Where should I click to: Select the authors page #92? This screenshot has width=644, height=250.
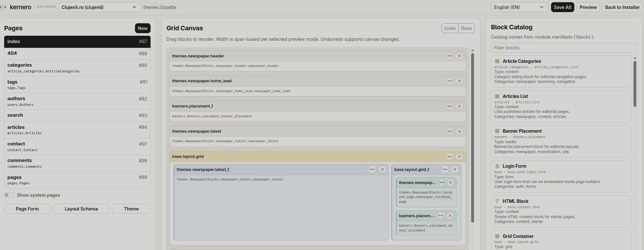tap(77, 101)
